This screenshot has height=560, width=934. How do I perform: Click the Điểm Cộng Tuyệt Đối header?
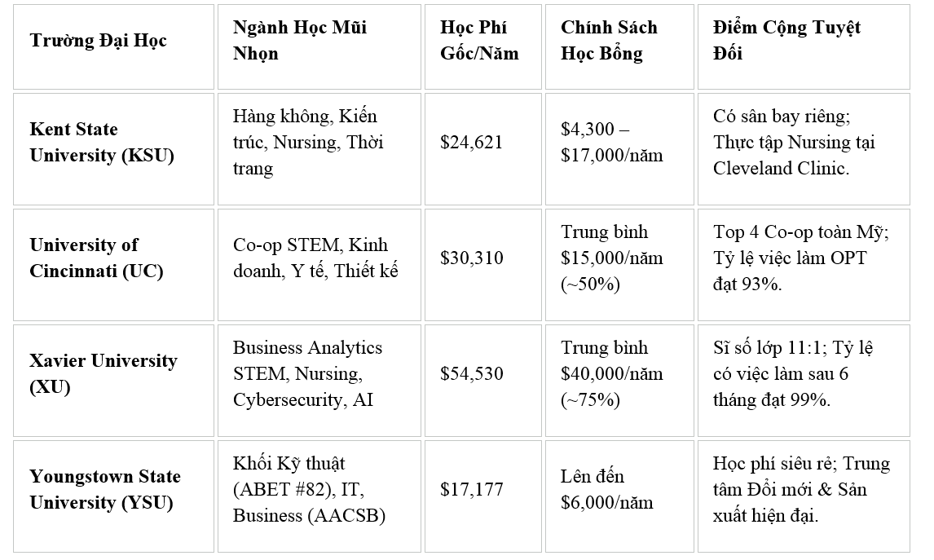[x=804, y=47]
